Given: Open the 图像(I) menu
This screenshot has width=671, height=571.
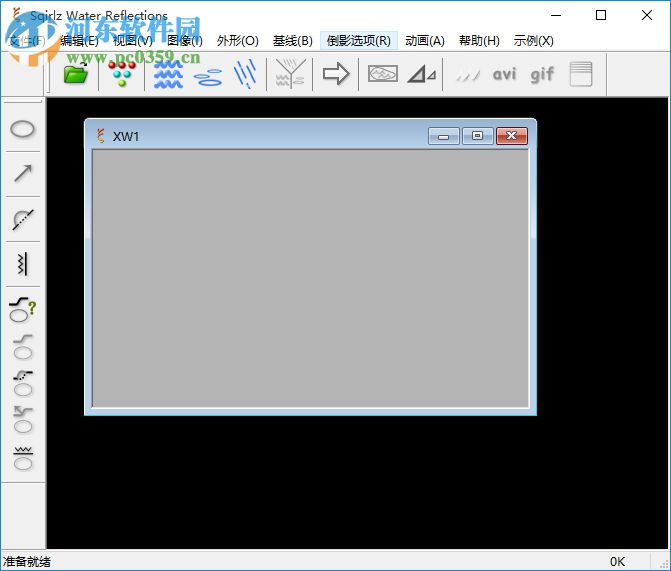Looking at the screenshot, I should click(184, 41).
